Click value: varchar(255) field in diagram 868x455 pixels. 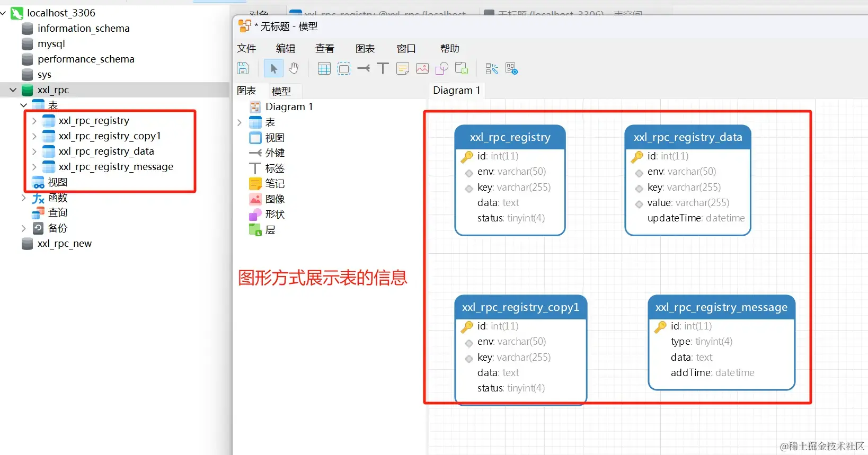point(688,203)
